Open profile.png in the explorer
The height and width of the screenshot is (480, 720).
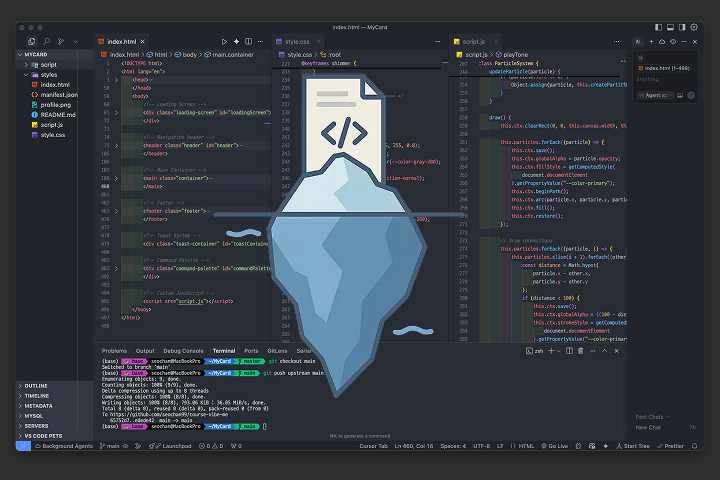pyautogui.click(x=56, y=105)
